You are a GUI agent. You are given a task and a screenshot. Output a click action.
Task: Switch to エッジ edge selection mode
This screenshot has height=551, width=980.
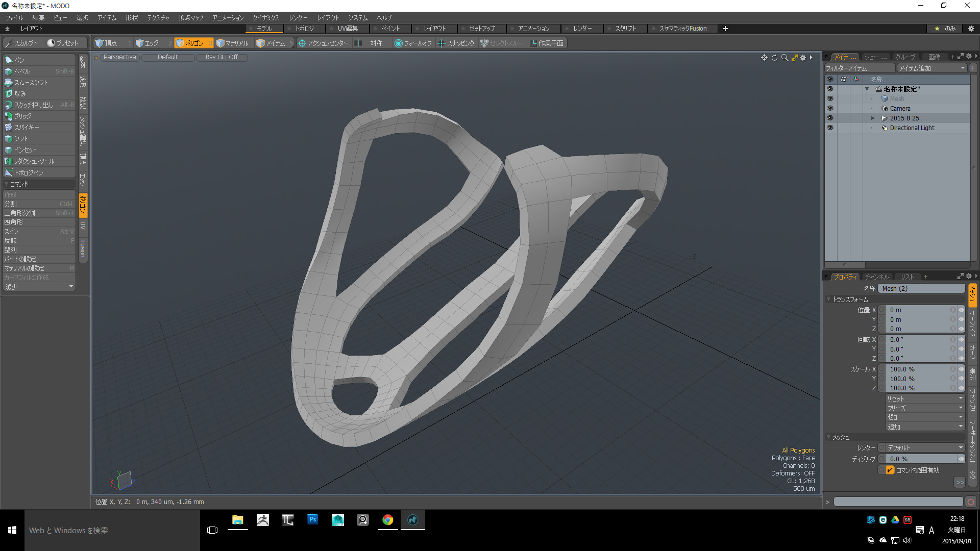[154, 43]
